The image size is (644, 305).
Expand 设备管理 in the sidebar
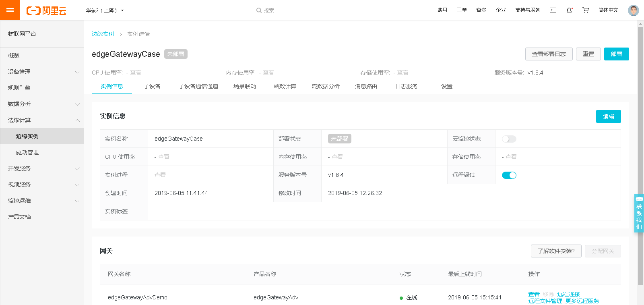pyautogui.click(x=42, y=72)
